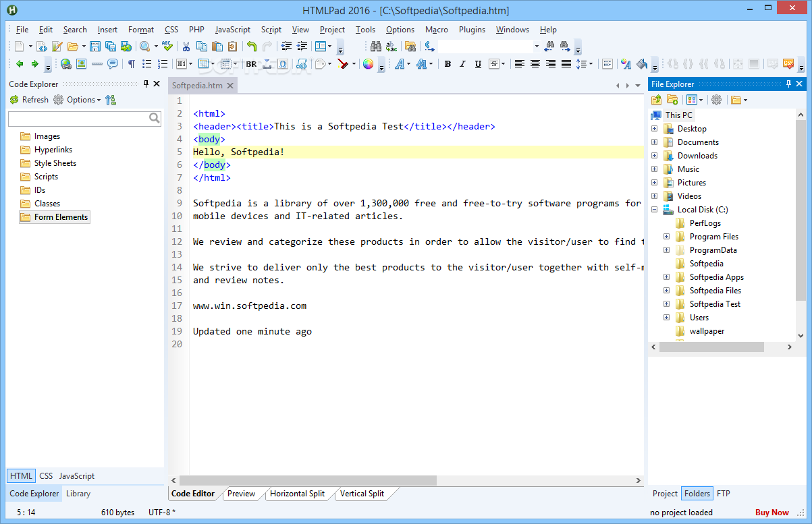Open Find with the binoculars icon
812x524 pixels.
pyautogui.click(x=376, y=47)
